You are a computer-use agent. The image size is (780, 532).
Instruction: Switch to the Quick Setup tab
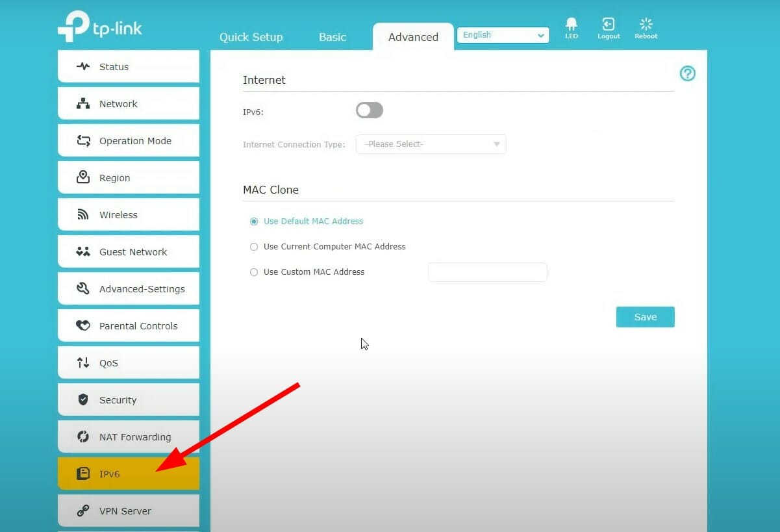[x=251, y=37]
